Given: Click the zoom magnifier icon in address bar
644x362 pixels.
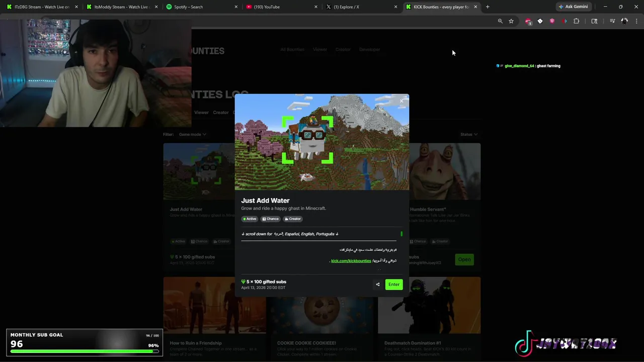Looking at the screenshot, I should [500, 21].
